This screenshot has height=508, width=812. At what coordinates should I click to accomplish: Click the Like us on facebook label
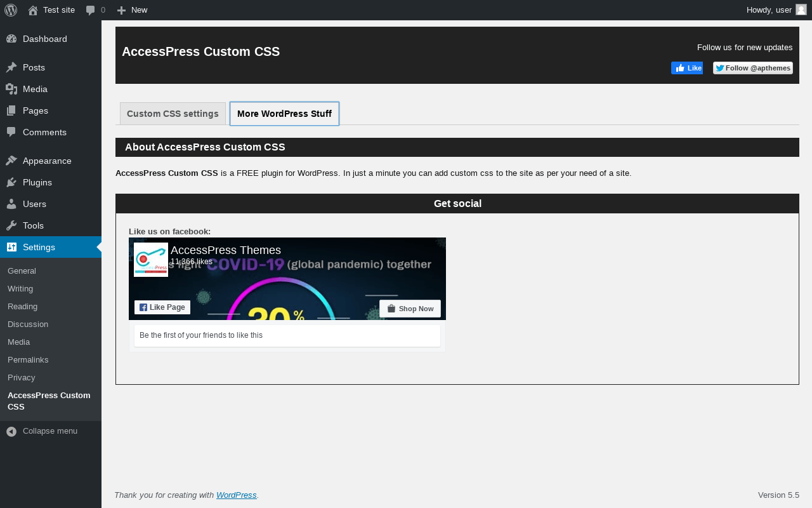pyautogui.click(x=170, y=232)
